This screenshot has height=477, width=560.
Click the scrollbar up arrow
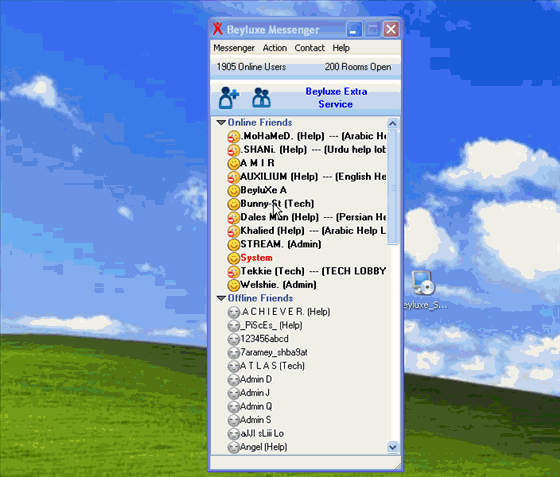tap(392, 124)
